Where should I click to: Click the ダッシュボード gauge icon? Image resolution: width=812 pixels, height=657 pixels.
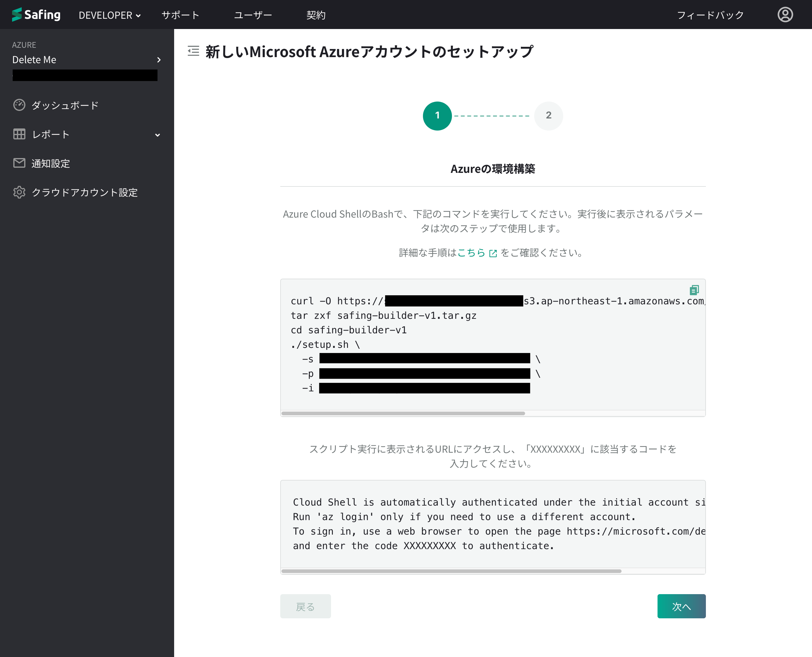point(19,105)
